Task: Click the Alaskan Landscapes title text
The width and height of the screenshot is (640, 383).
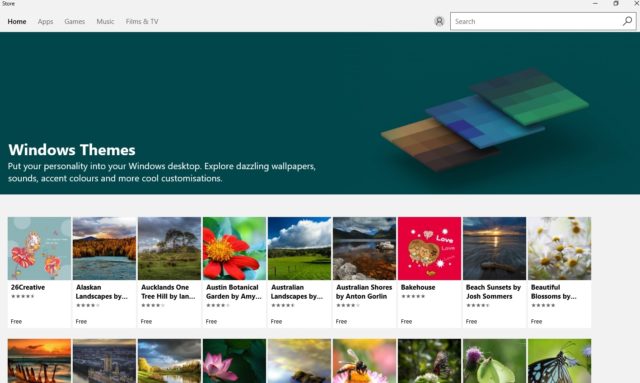Action: 102,292
